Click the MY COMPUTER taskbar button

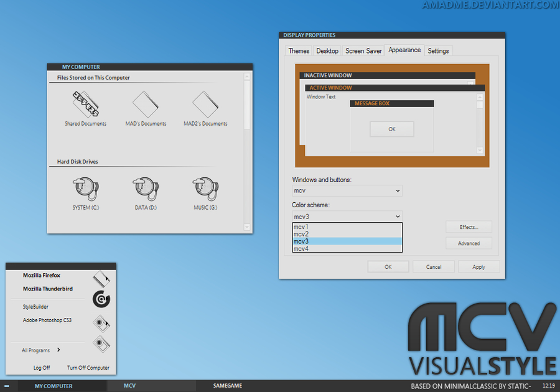(x=62, y=386)
